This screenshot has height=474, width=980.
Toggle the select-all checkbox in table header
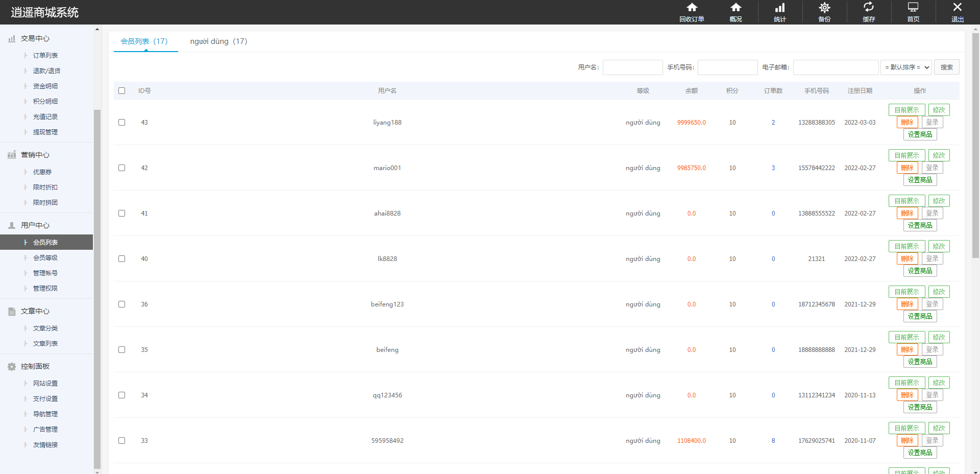(121, 90)
